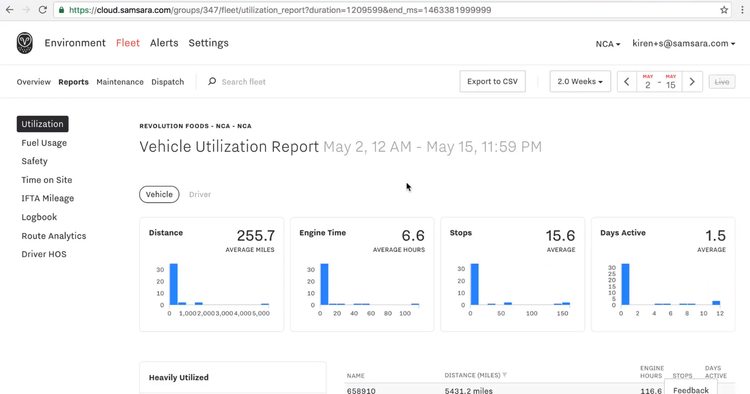Click the browser URL address bar
750x394 pixels.
point(392,10)
